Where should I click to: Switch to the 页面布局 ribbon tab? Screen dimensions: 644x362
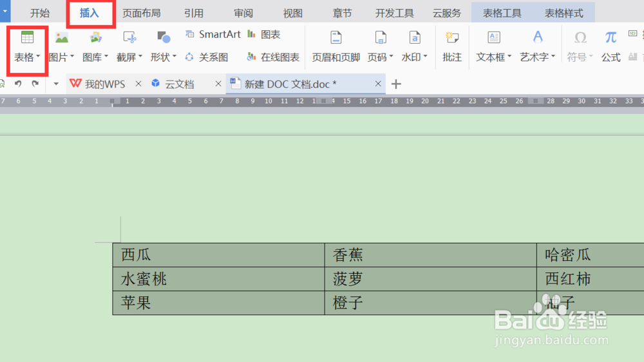141,13
